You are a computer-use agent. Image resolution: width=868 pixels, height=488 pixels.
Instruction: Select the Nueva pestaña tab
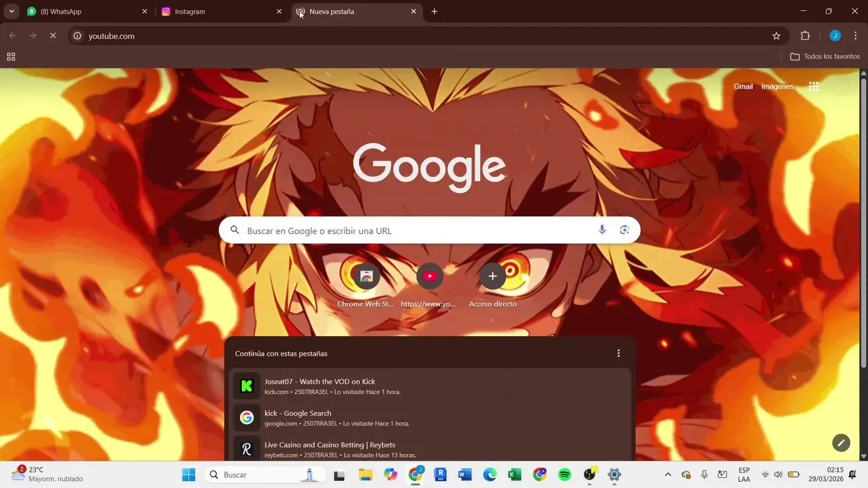[x=356, y=12]
